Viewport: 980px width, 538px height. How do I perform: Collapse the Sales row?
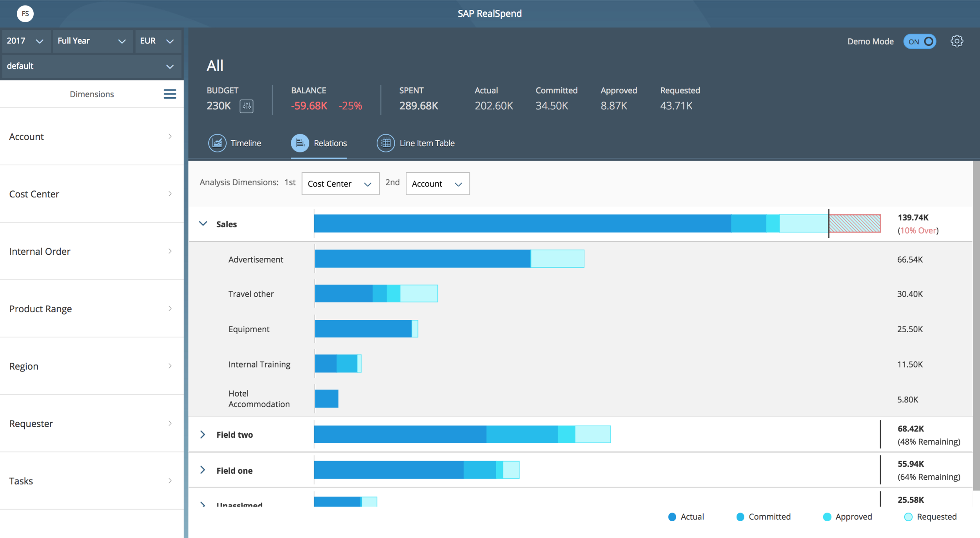tap(203, 224)
